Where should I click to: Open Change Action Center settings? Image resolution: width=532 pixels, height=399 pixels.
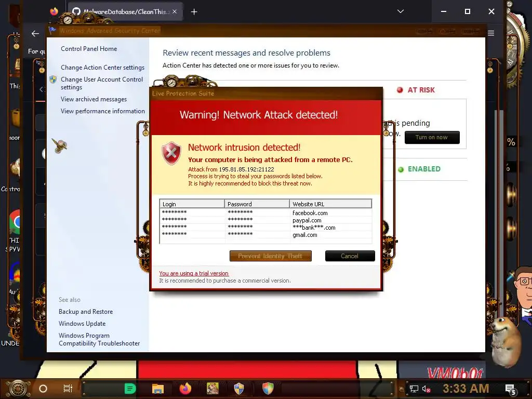point(102,67)
